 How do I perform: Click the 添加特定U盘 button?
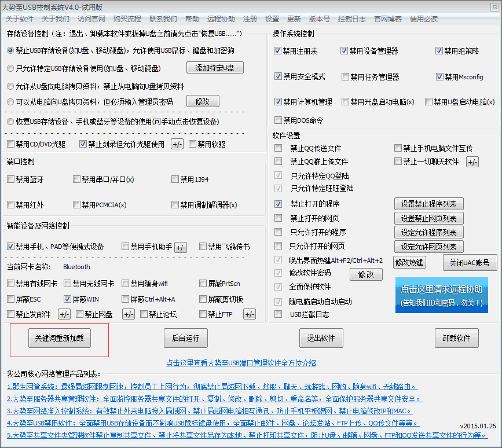coord(215,68)
